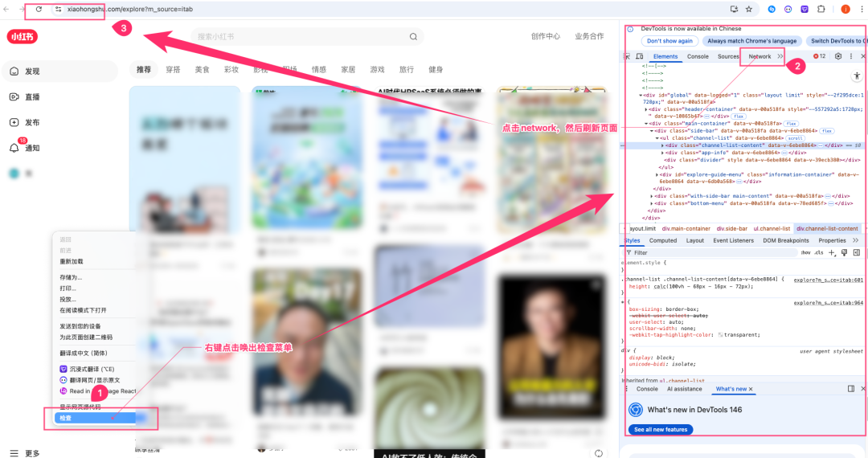
Task: Click the new style rule plus icon
Action: [x=832, y=252]
